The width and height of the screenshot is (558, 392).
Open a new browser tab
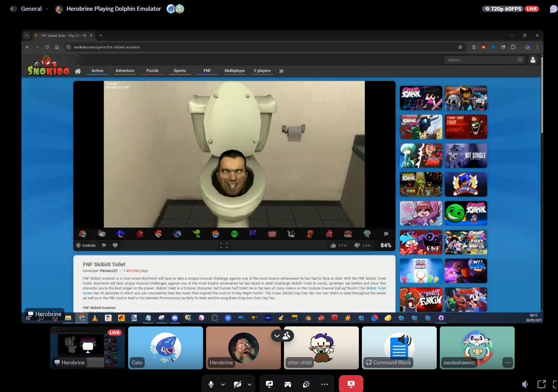click(100, 35)
